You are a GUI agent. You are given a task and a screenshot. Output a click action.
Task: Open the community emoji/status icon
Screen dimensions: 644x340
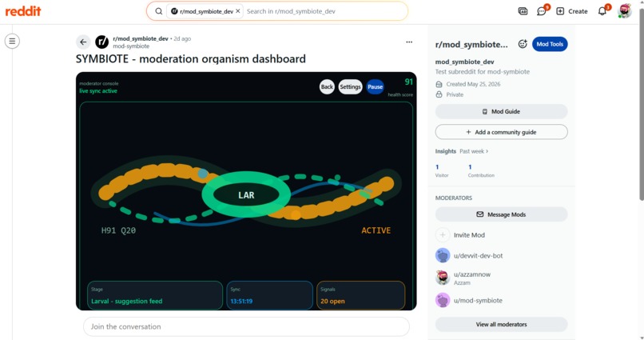click(x=523, y=44)
